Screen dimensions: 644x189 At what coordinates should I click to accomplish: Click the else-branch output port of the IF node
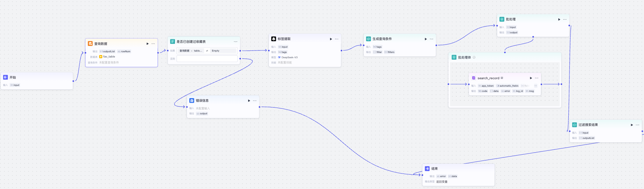pos(240,59)
